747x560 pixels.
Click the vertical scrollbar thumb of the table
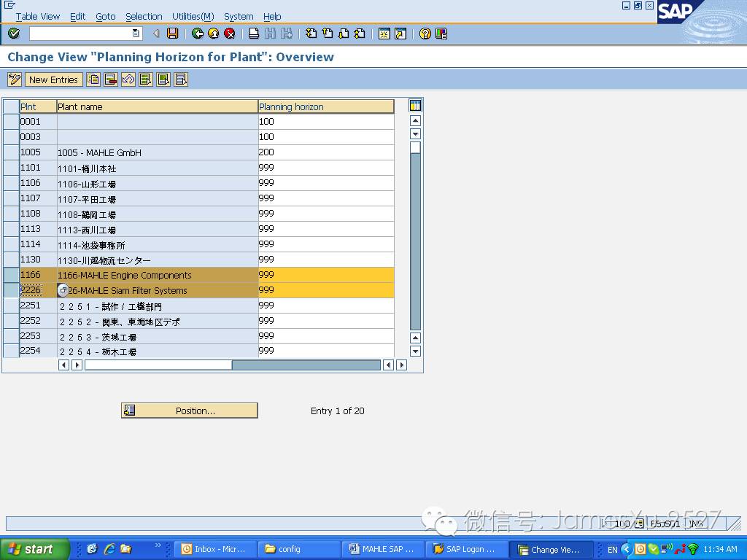click(x=415, y=147)
